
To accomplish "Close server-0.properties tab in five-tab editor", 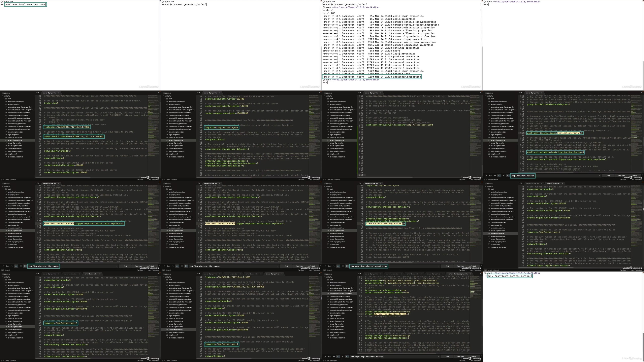I will click(x=381, y=274).
